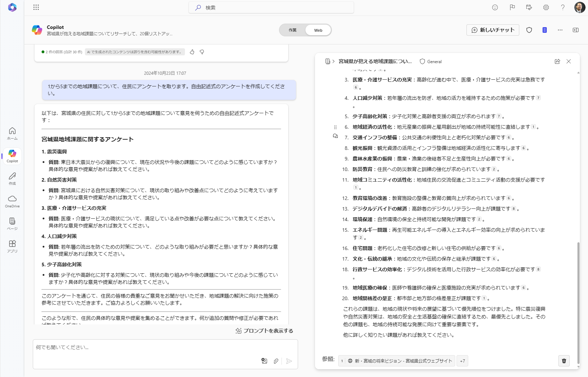The width and height of the screenshot is (588, 377).
Task: Start a 新しいチャット
Action: point(493,30)
